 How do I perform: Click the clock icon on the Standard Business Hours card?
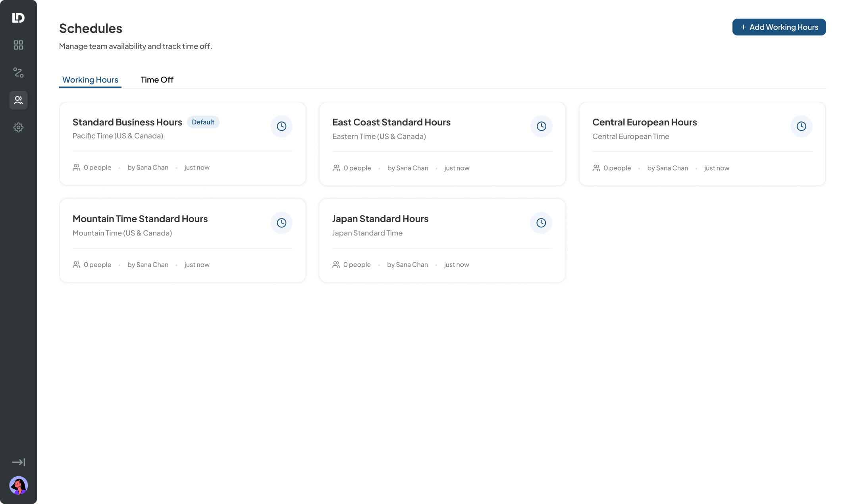(x=281, y=126)
